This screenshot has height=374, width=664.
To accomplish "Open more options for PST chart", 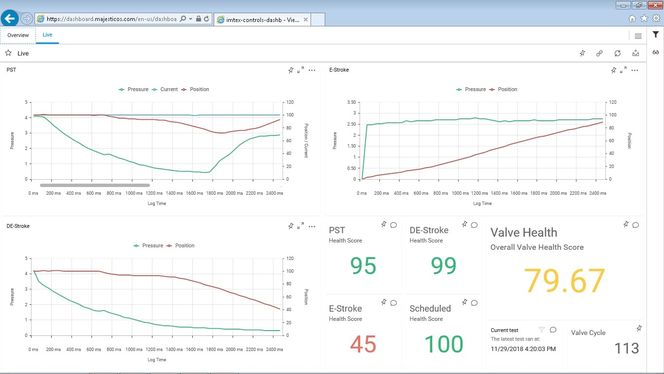I will pyautogui.click(x=312, y=70).
